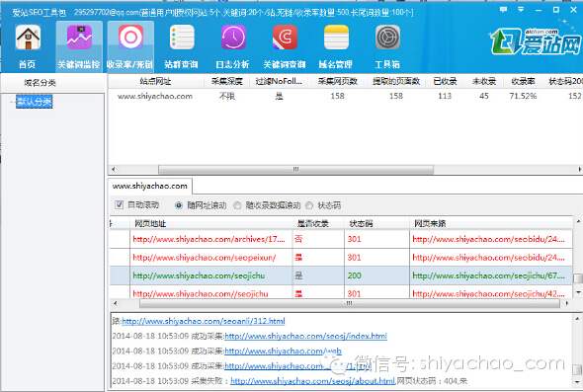This screenshot has height=392, width=583.
Task: Open the 站群查询 tool
Action: (x=182, y=46)
